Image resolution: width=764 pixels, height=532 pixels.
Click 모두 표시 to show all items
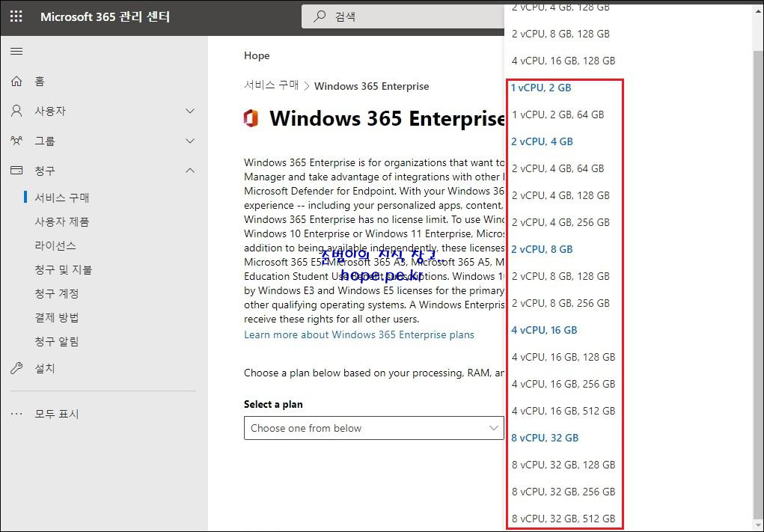coord(57,414)
